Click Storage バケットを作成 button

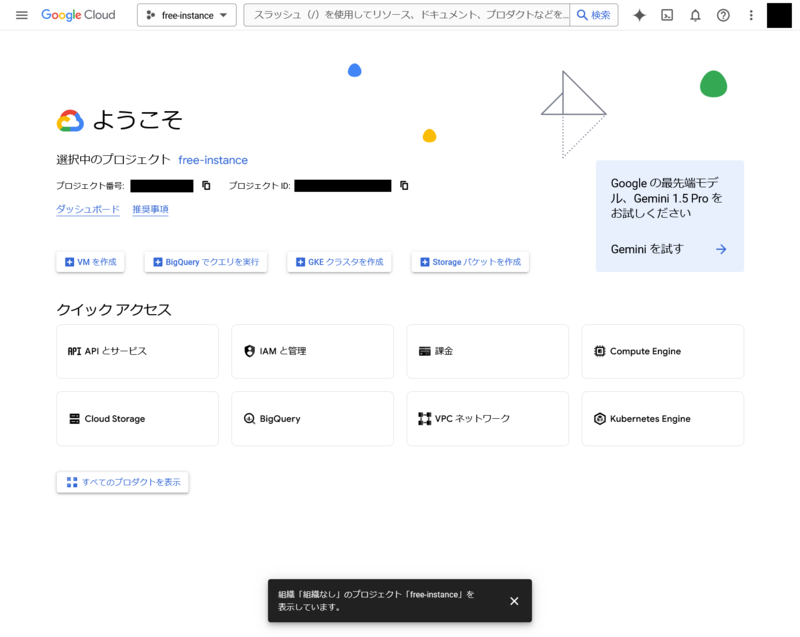click(470, 262)
